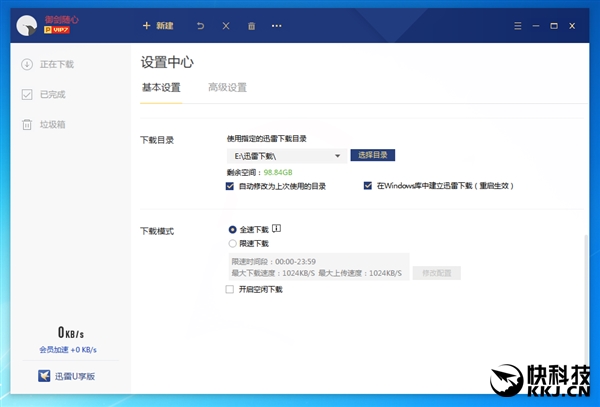600x407 pixels.
Task: Toggle 自动修改为上次使用的目录 checkbox
Action: [230, 186]
